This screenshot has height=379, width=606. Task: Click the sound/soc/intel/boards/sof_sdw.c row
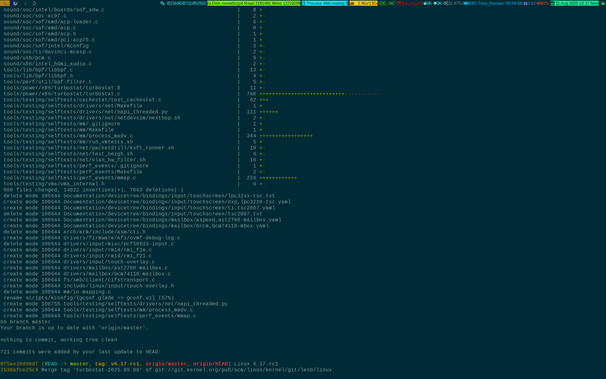pos(133,10)
